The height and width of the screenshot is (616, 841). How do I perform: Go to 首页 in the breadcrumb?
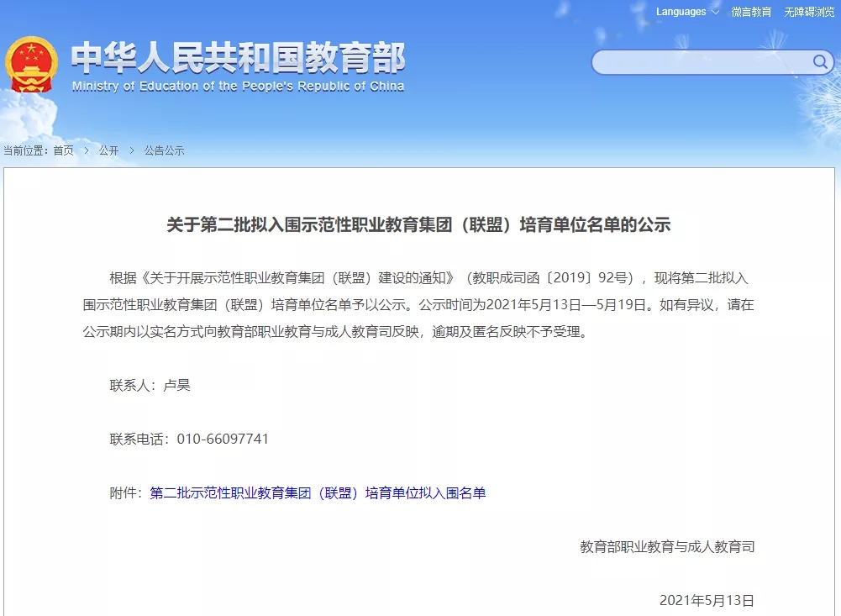pos(63,150)
